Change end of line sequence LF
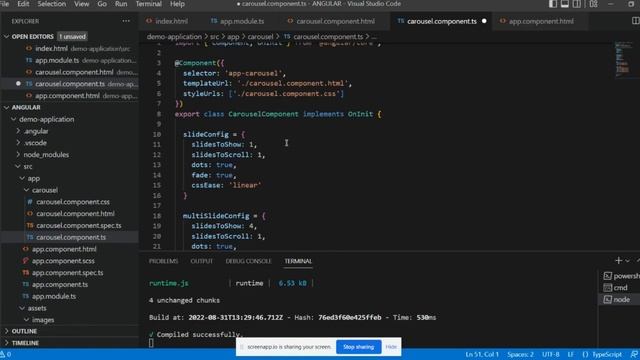Viewport: 640px width, 360px height. [x=571, y=354]
